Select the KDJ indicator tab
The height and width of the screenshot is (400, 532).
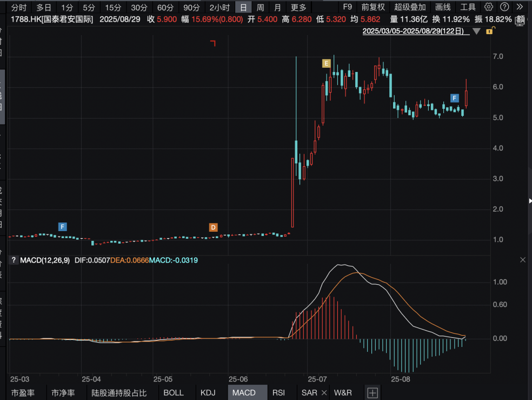point(208,393)
